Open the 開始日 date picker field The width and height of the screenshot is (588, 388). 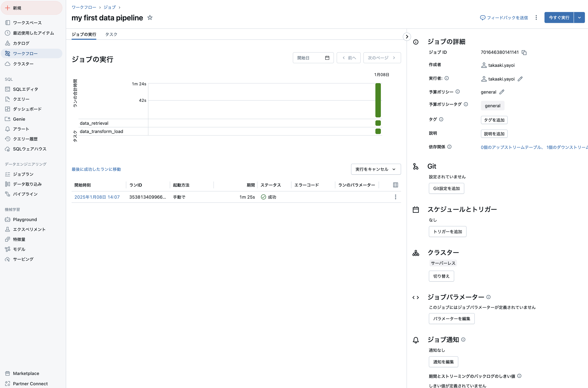pyautogui.click(x=313, y=58)
